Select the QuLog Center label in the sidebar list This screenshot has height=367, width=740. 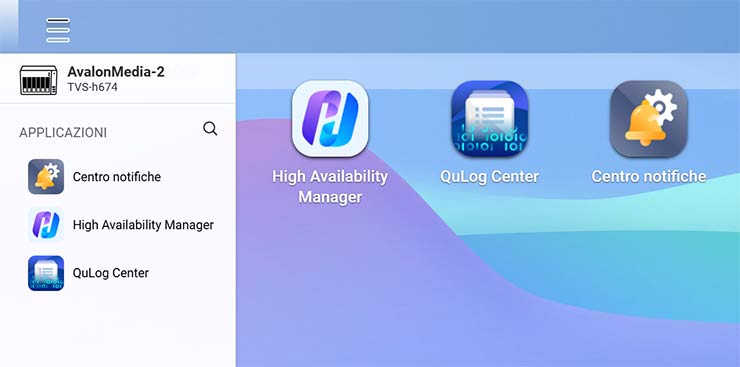(110, 273)
